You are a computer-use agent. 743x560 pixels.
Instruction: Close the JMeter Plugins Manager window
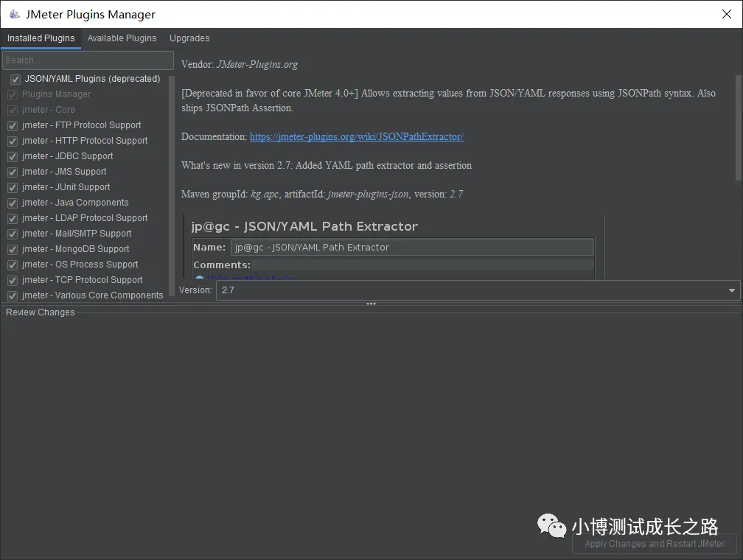727,14
